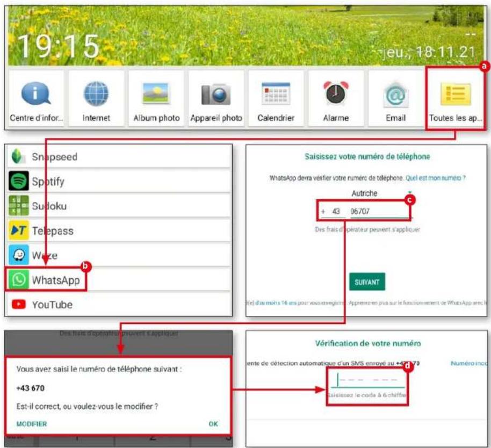This screenshot has width=491, height=448.
Task: Tap the Waze app icon
Action: pyautogui.click(x=18, y=255)
